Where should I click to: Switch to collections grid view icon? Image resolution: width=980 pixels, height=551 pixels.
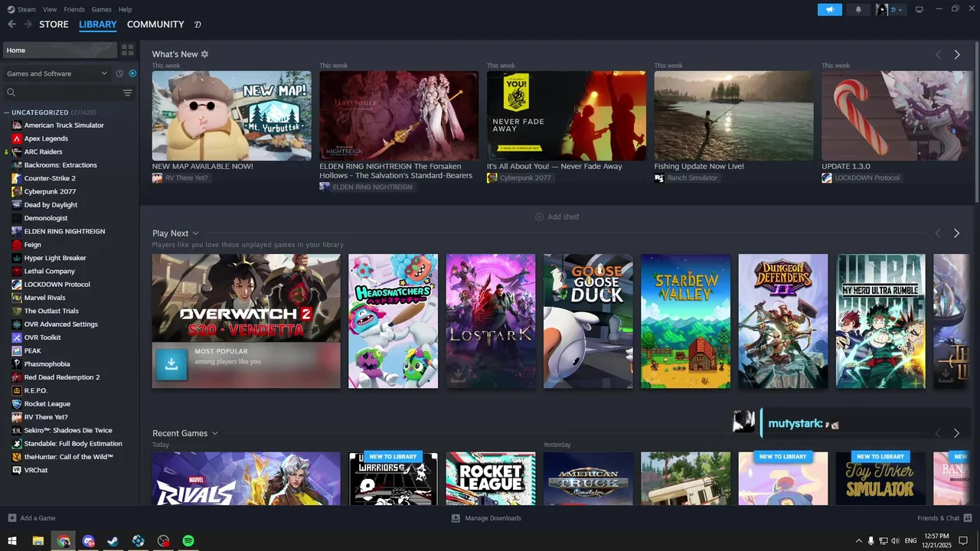click(128, 50)
